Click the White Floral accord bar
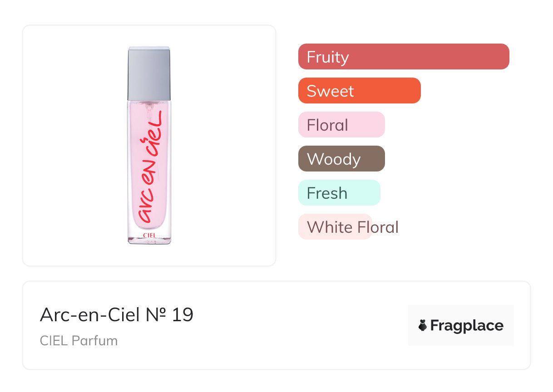This screenshot has height=392, width=553. coord(335,227)
